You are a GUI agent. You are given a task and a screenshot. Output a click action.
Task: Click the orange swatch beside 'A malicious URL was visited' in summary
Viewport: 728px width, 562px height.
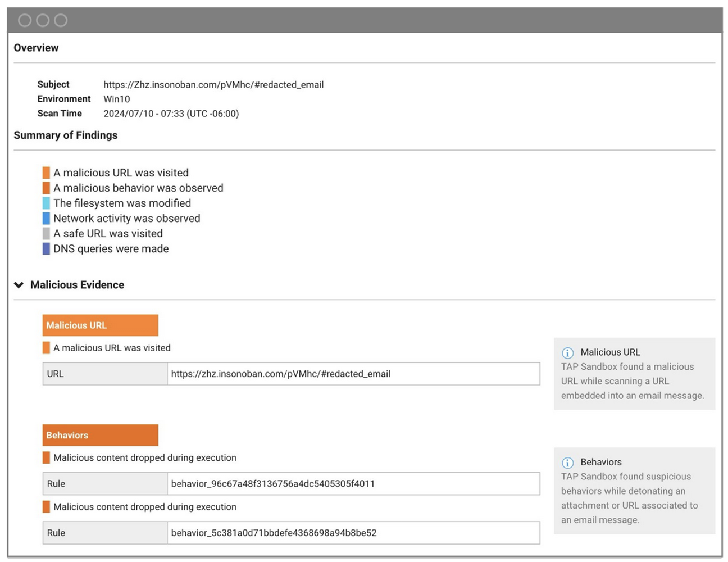click(x=46, y=173)
